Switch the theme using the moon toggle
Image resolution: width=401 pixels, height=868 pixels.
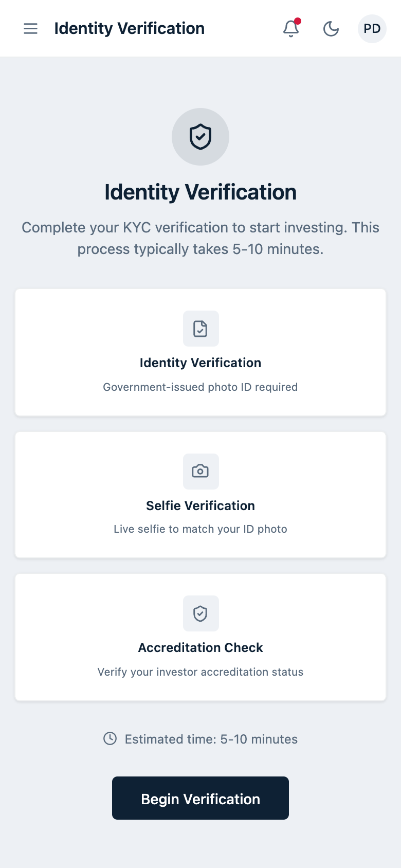click(331, 29)
